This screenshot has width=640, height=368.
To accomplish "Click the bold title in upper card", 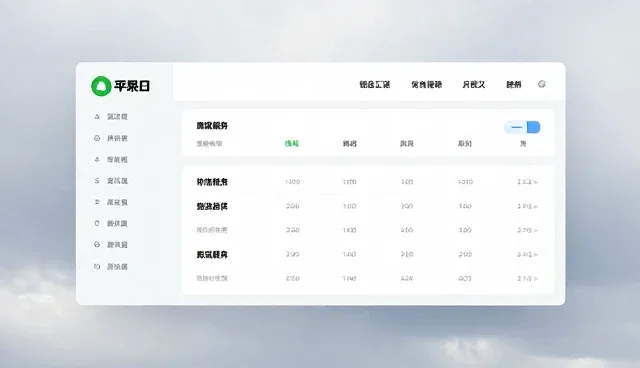I will point(212,126).
